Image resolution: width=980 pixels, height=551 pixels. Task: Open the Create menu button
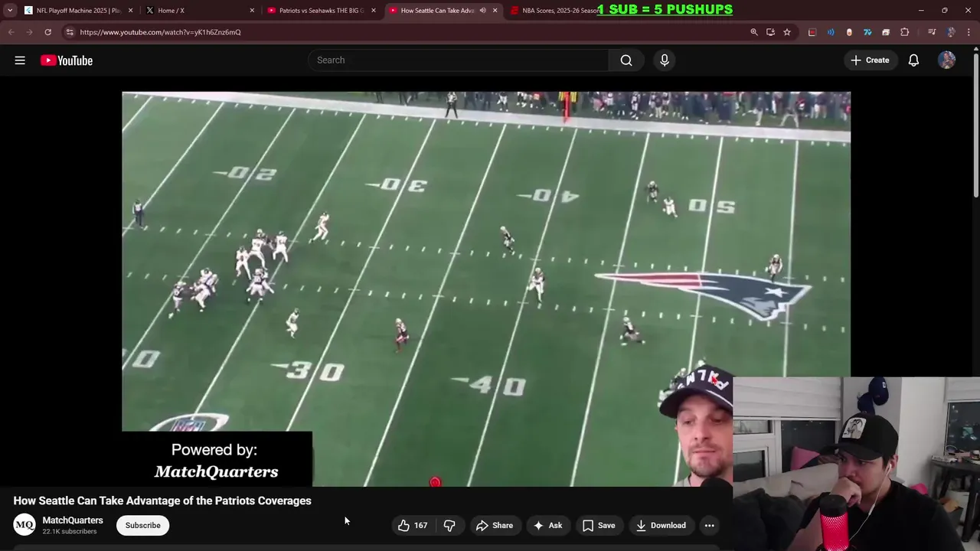click(x=870, y=60)
